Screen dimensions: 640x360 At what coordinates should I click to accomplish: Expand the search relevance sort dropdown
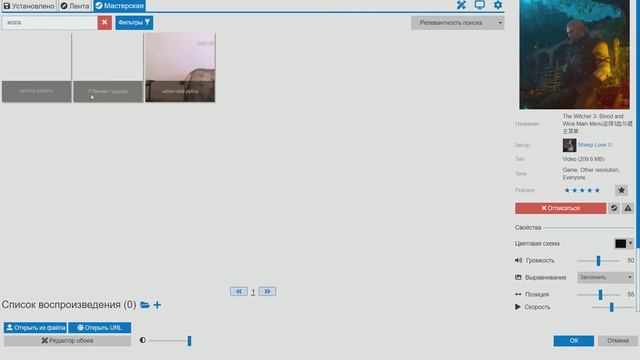pyautogui.click(x=458, y=23)
